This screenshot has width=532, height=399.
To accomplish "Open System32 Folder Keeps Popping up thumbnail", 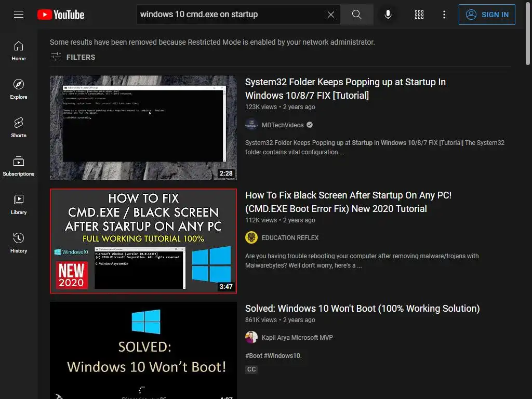I will 143,128.
